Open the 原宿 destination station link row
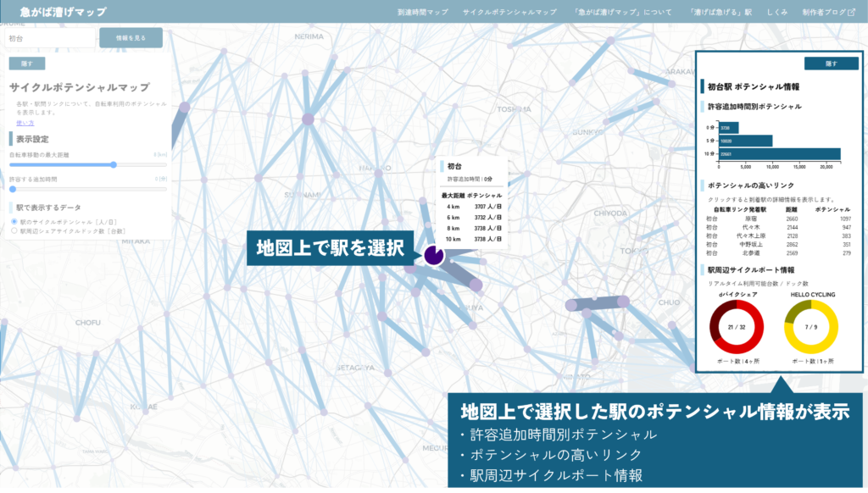Viewport: 868px width, 493px height. [x=778, y=219]
